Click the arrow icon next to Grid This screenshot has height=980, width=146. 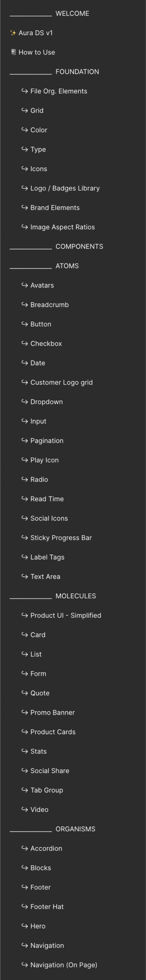(x=25, y=110)
